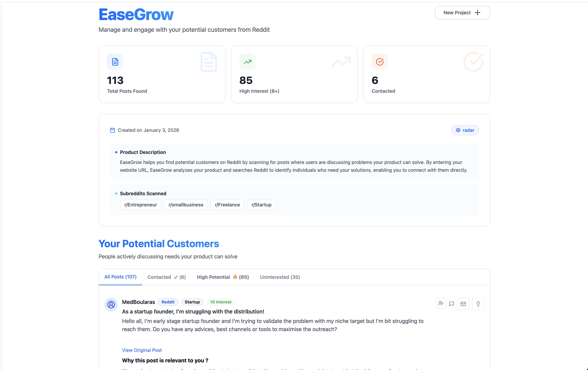Click the EaseGrow logo heading
This screenshot has width=588, height=370.
point(136,14)
